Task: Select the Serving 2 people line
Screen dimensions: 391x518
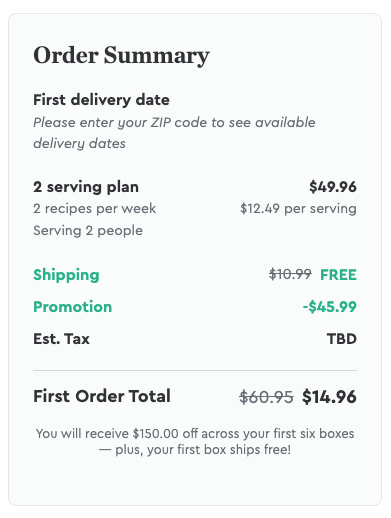Action: (88, 230)
